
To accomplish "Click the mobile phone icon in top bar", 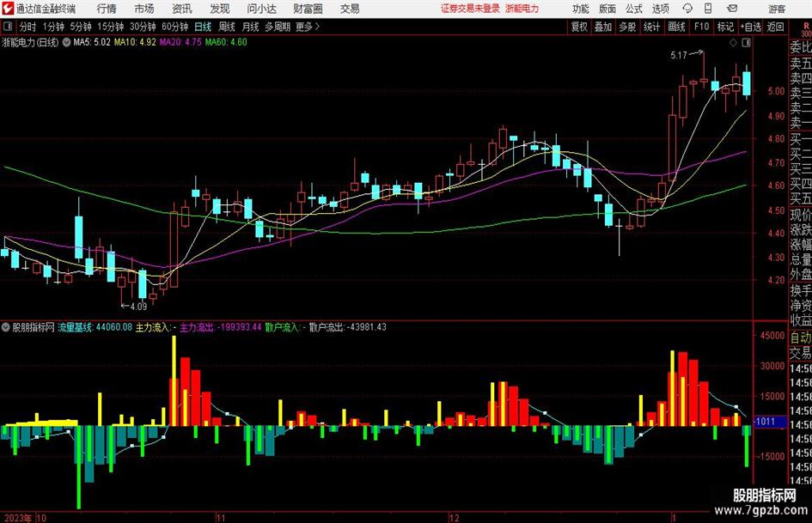I will click(708, 9).
